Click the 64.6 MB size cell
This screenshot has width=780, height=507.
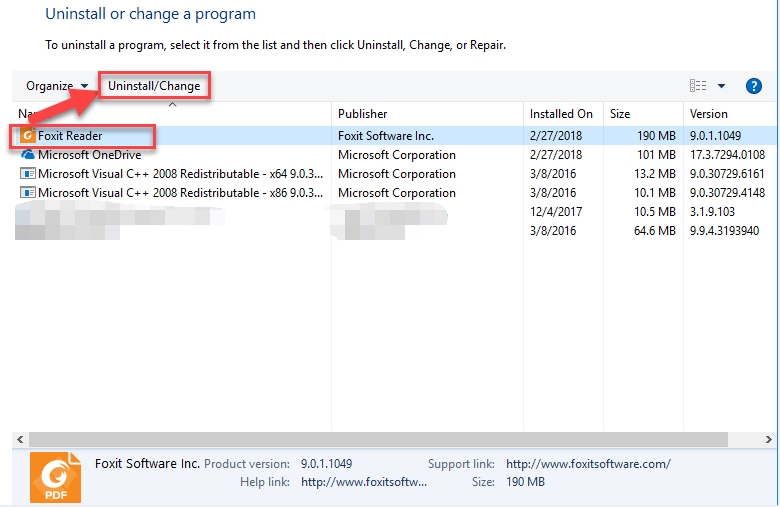(x=655, y=230)
